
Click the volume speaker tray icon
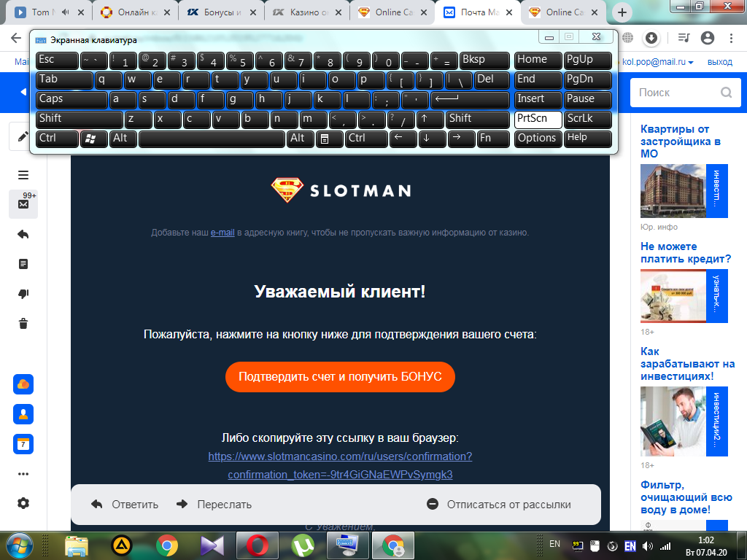(647, 546)
